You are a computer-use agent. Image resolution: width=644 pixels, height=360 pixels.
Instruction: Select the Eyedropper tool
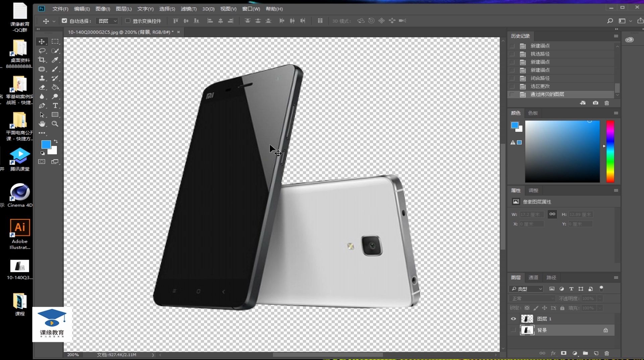coord(55,60)
